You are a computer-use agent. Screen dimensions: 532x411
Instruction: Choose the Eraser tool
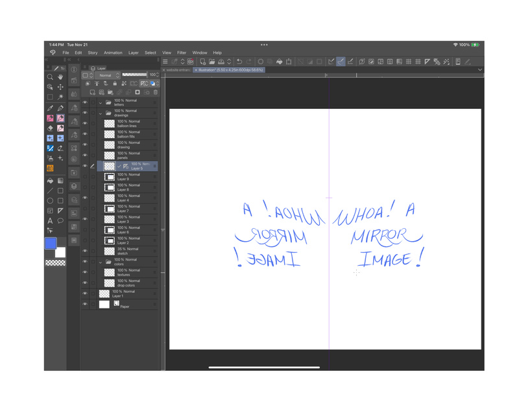50,128
